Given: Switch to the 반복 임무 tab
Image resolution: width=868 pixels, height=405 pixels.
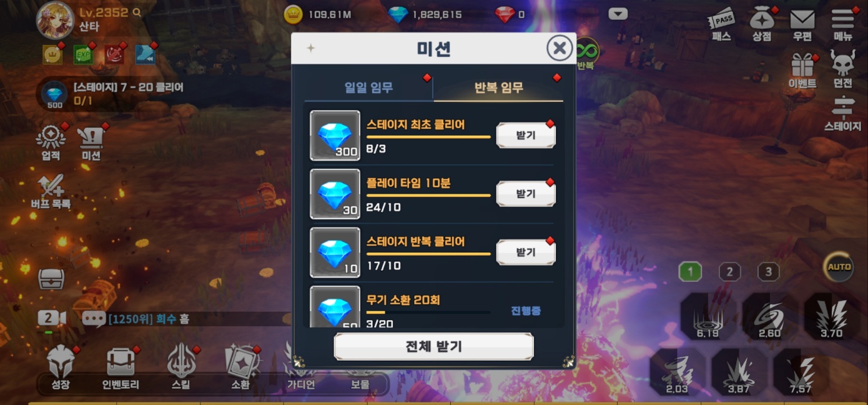Looking at the screenshot, I should [x=498, y=87].
